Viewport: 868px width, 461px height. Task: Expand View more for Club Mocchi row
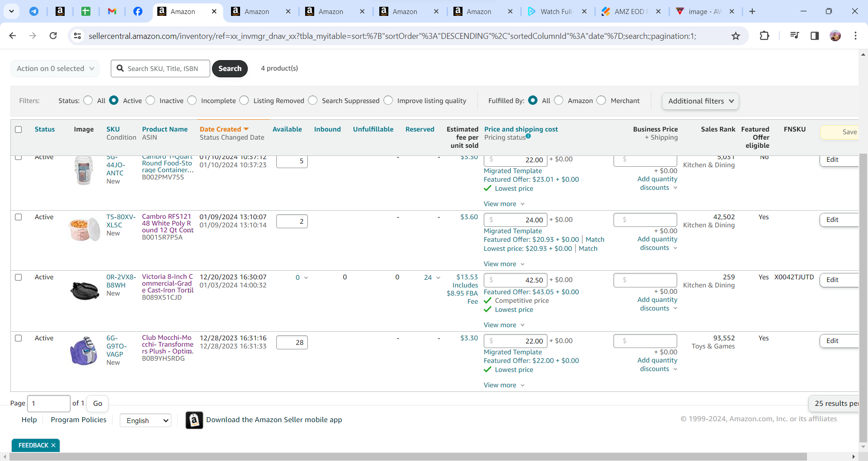point(504,385)
